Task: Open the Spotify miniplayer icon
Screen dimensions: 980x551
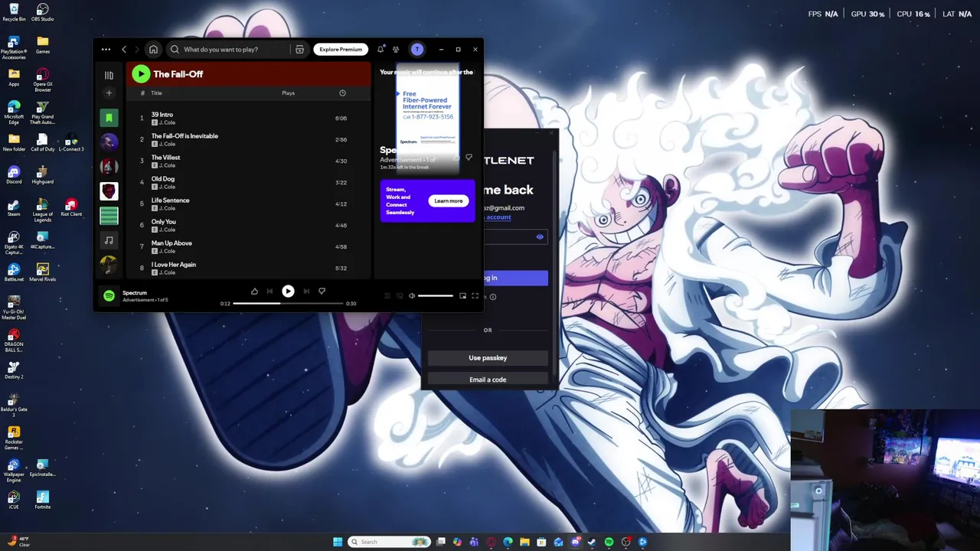Action: [462, 295]
